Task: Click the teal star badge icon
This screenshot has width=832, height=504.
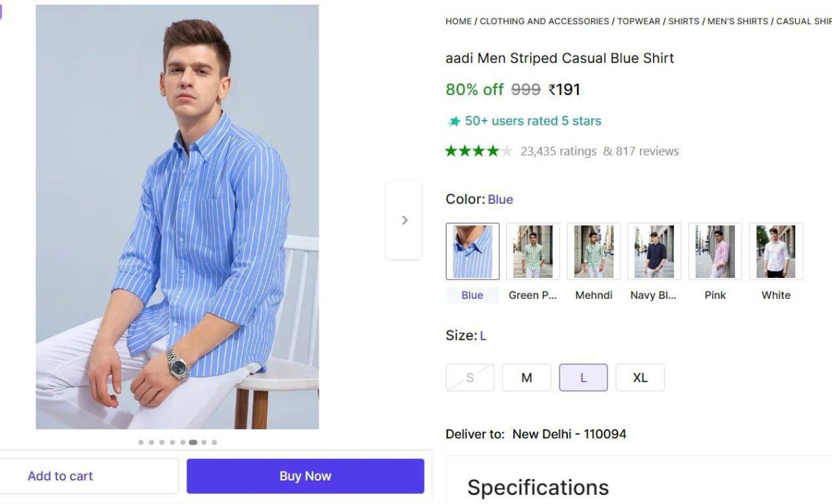Action: pyautogui.click(x=454, y=121)
